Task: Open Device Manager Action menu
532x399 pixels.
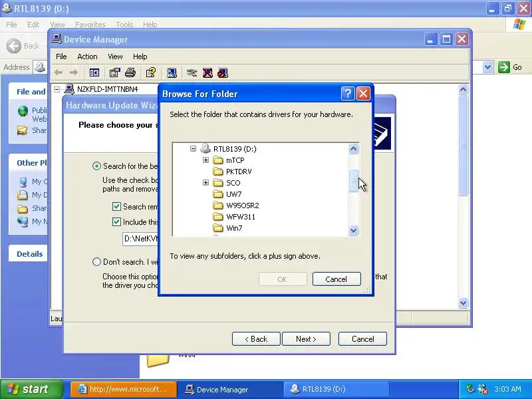Action: coord(87,57)
